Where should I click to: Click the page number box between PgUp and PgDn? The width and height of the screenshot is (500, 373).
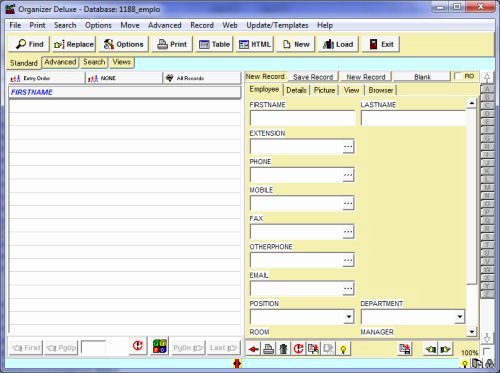[x=93, y=347]
